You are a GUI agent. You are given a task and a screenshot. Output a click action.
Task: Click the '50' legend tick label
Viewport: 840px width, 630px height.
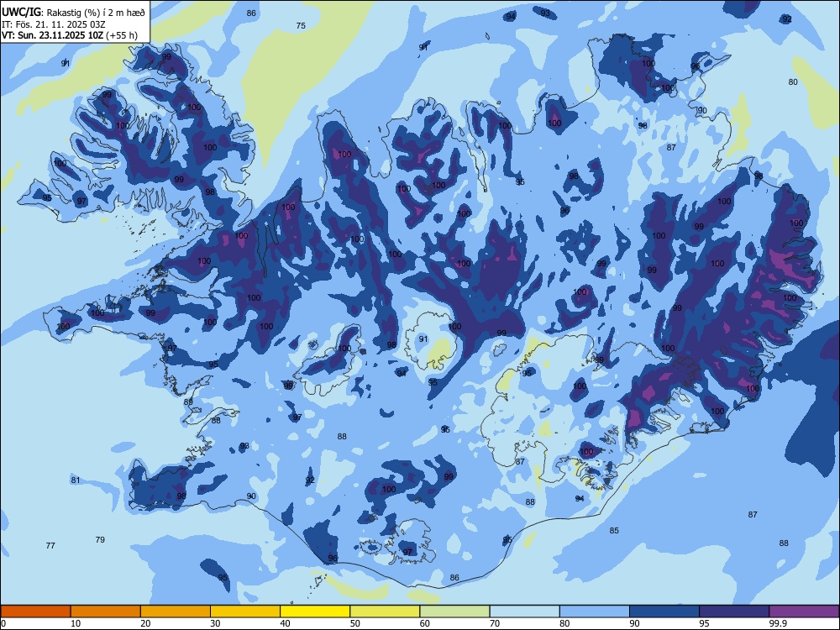point(355,623)
